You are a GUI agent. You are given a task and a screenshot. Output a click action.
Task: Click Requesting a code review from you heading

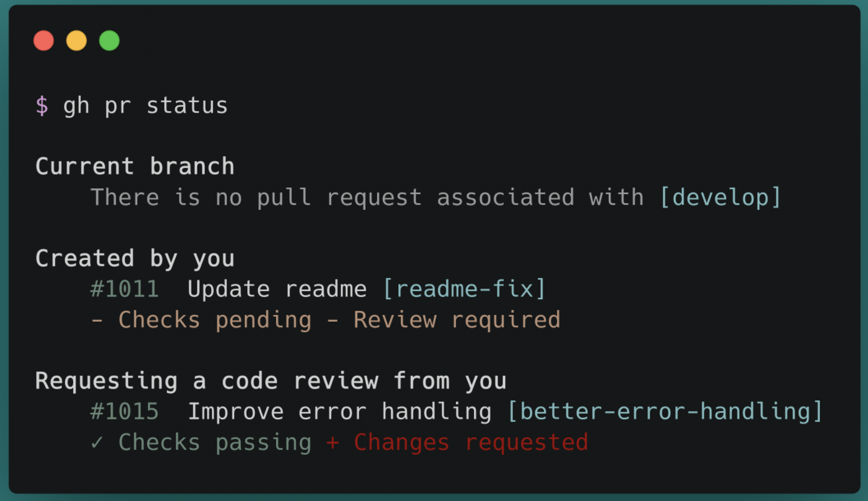click(x=271, y=381)
